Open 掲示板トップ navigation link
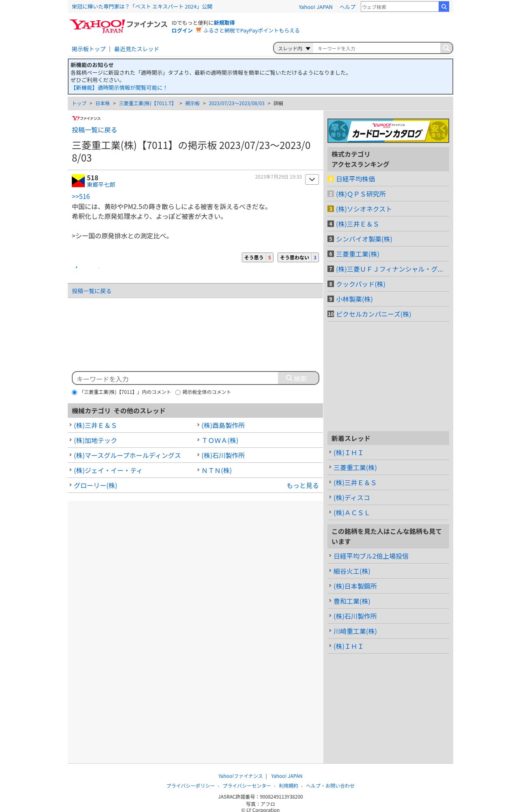 88,49
